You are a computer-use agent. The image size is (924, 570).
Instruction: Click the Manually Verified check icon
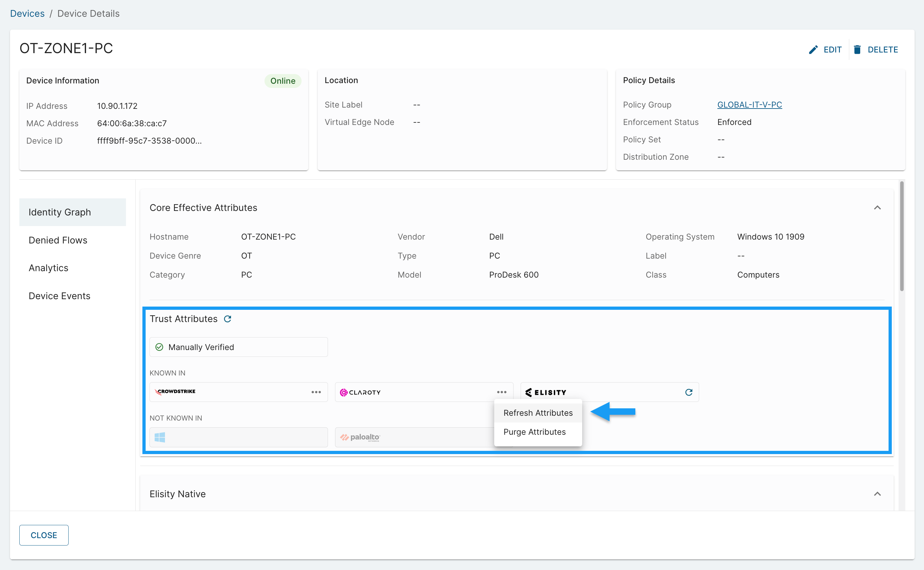(x=159, y=347)
